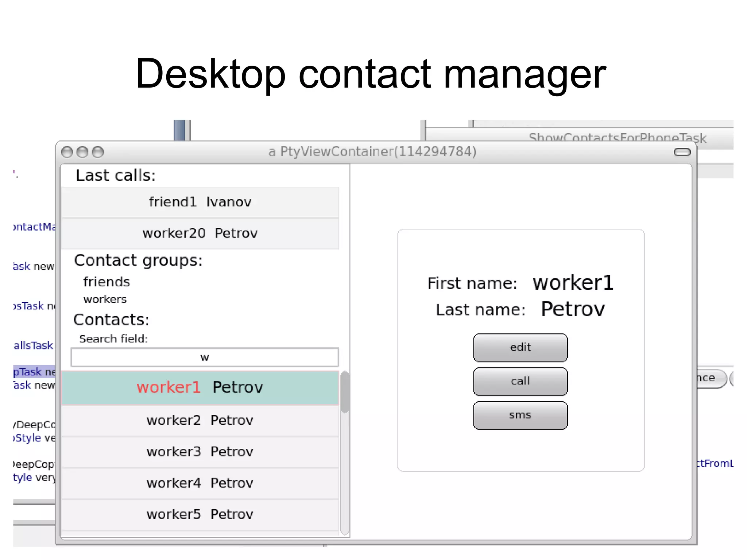This screenshot has height=560, width=747.
Task: Open friend1 Ivanov from last calls
Action: pyautogui.click(x=200, y=202)
